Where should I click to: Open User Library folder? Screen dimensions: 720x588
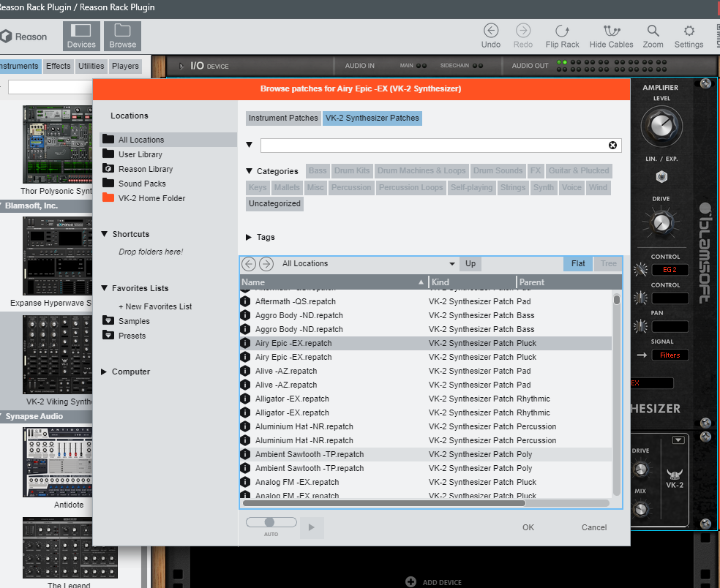click(x=140, y=154)
